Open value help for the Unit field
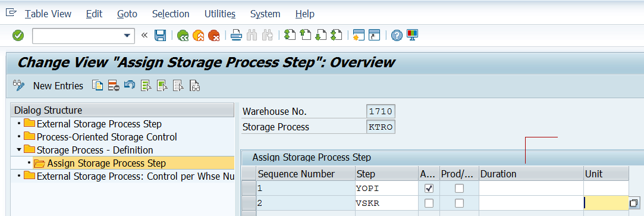 (634, 203)
